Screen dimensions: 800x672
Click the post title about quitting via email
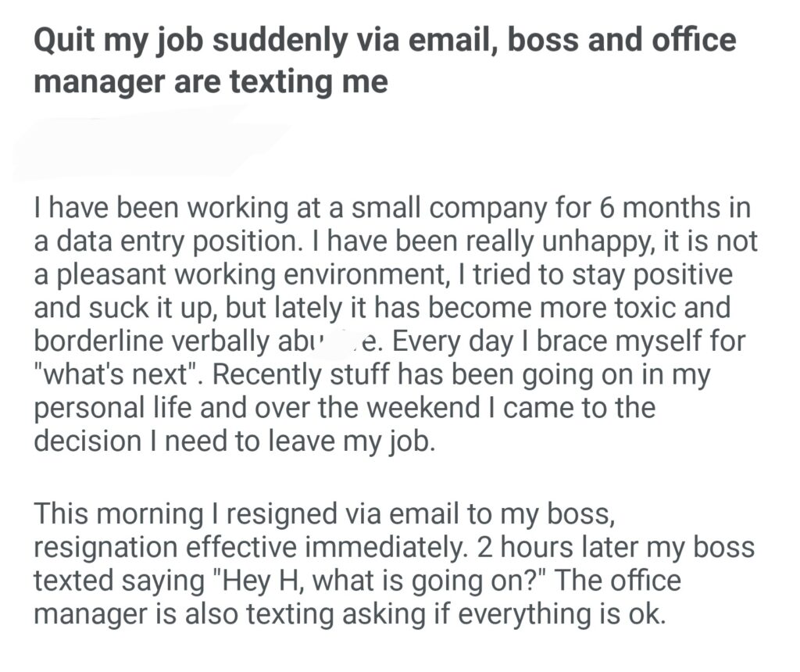pos(384,59)
